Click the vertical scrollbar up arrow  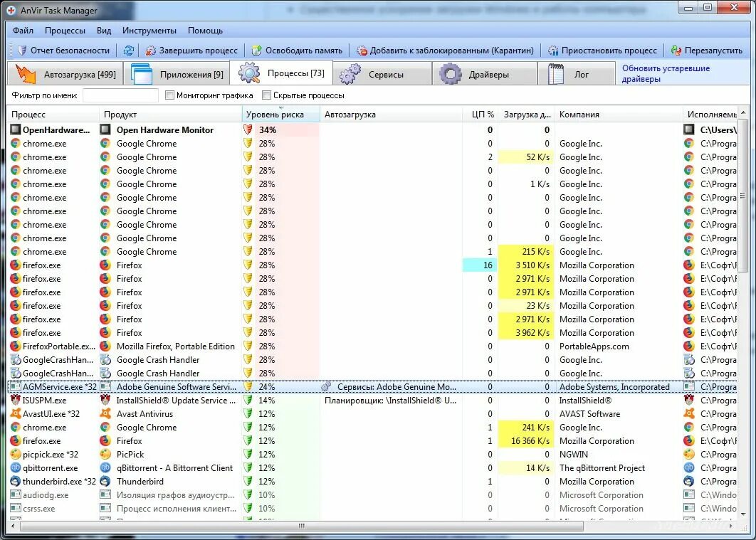(x=743, y=112)
